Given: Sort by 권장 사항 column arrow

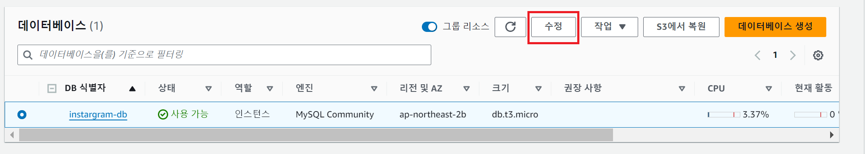Looking at the screenshot, I should pos(682,88).
